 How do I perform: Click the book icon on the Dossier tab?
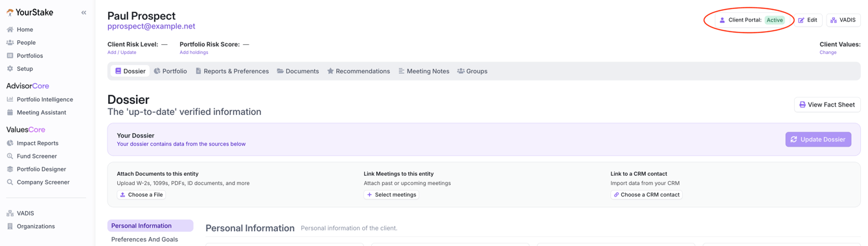coord(118,71)
